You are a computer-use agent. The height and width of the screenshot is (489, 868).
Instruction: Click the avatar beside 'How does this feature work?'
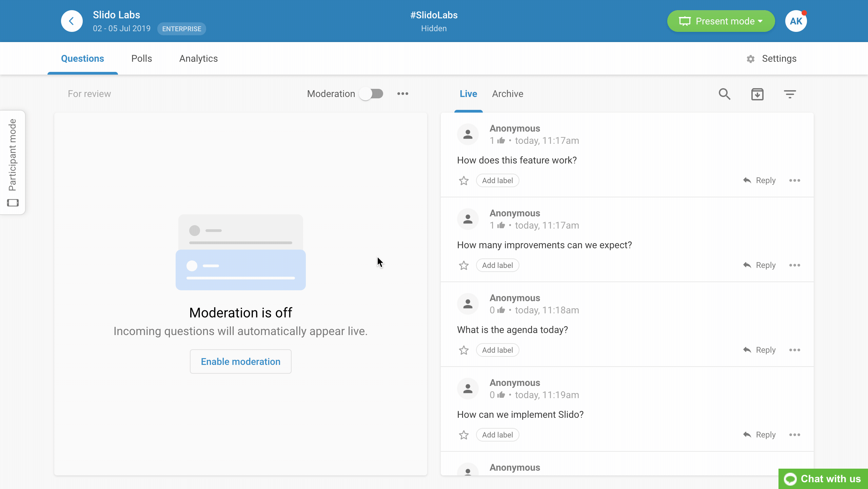[468, 134]
